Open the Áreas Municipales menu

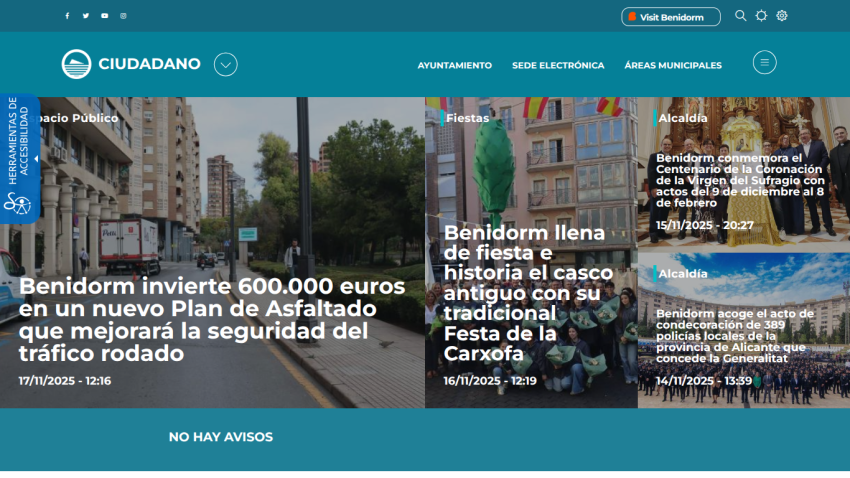(x=673, y=65)
